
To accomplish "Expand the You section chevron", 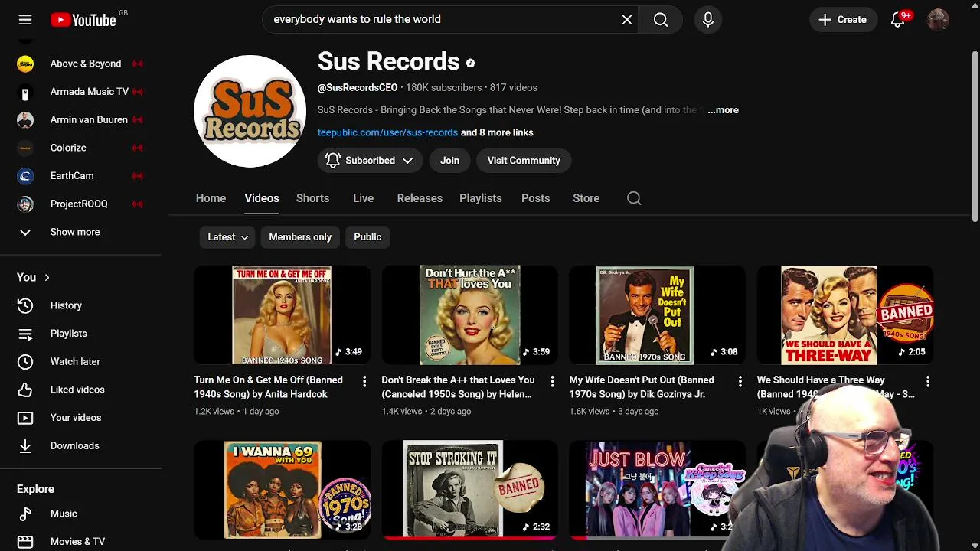I will click(47, 277).
